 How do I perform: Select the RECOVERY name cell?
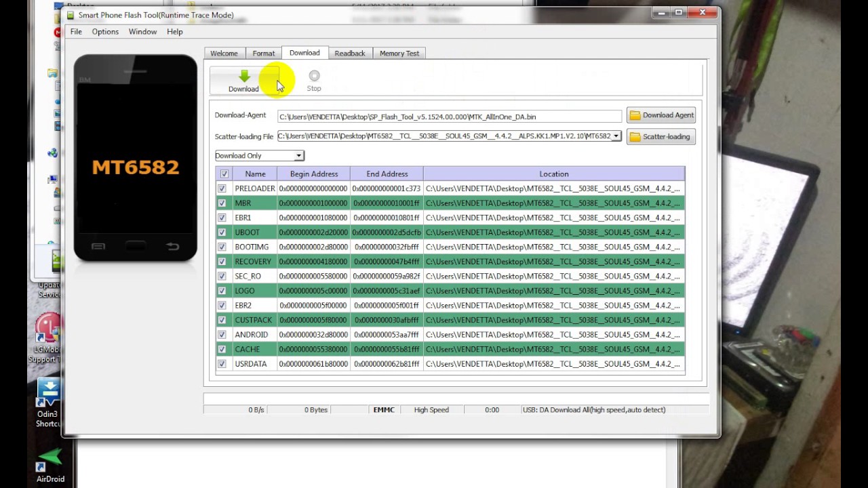click(254, 262)
